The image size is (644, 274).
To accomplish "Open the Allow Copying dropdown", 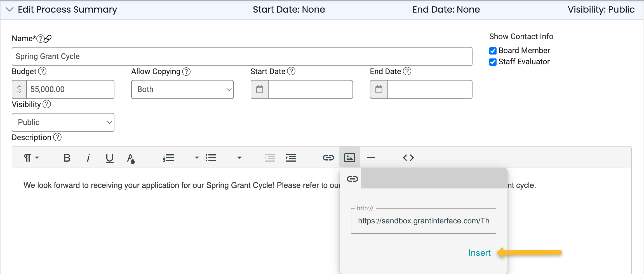I will 182,89.
